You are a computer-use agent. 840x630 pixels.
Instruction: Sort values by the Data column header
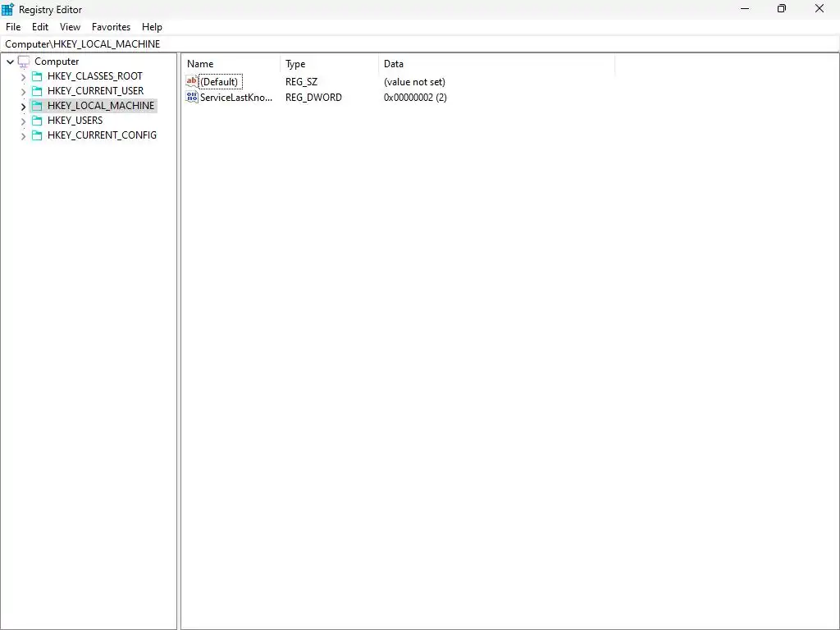[x=496, y=64]
